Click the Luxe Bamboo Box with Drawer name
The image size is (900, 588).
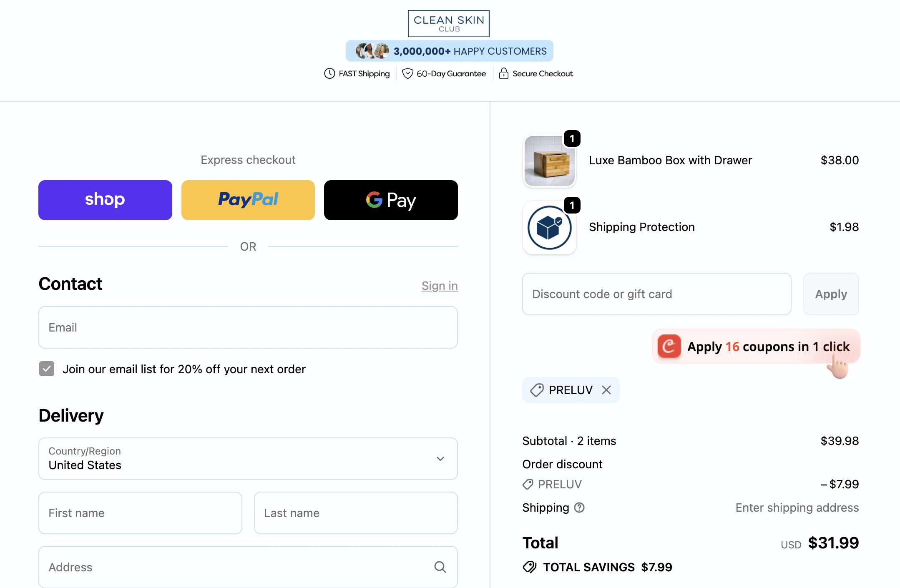(670, 160)
